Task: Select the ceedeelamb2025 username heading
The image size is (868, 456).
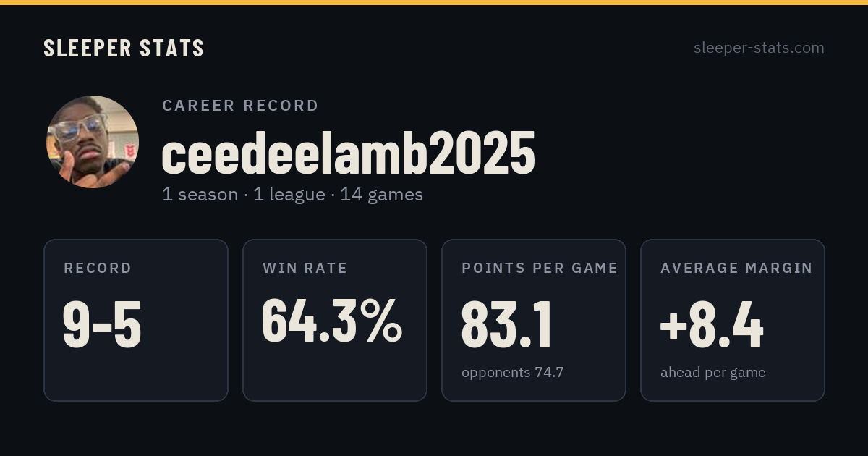Action: (349, 153)
